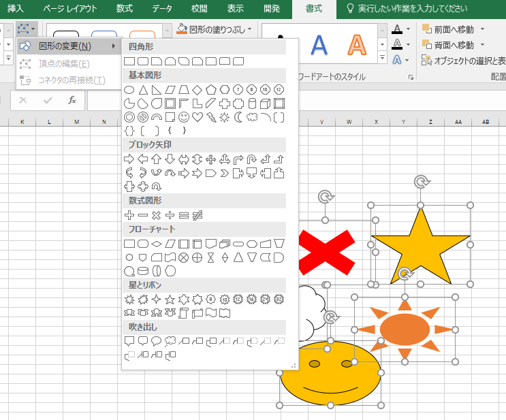Expand the 図形の塗りつぶし dropdown
Image resolution: width=506 pixels, height=420 pixels.
tap(250, 29)
